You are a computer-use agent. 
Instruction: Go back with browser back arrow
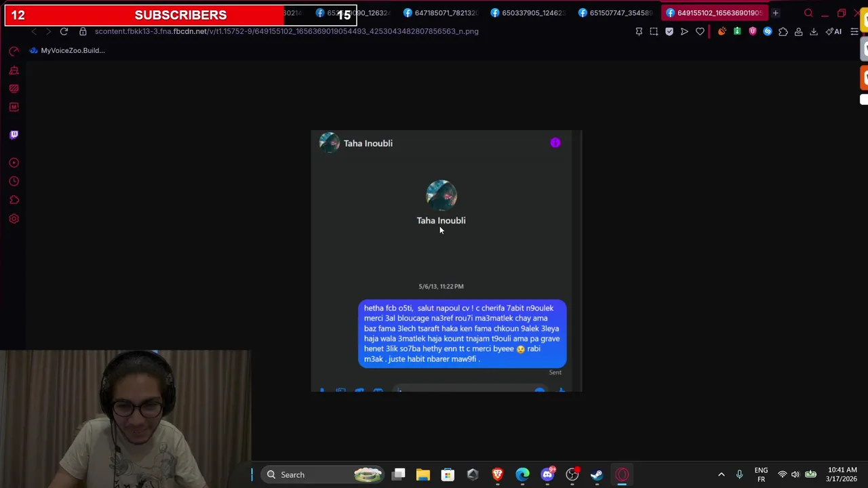pos(34,31)
